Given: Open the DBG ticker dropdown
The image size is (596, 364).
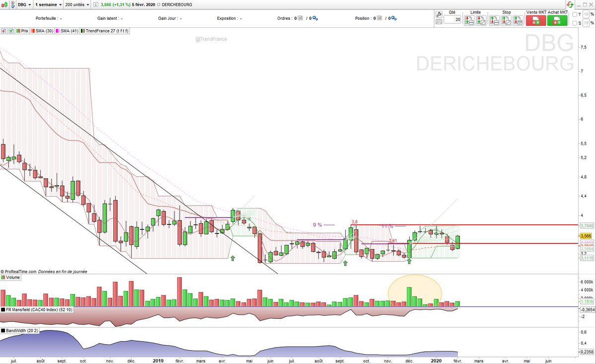Looking at the screenshot, I should point(24,4).
